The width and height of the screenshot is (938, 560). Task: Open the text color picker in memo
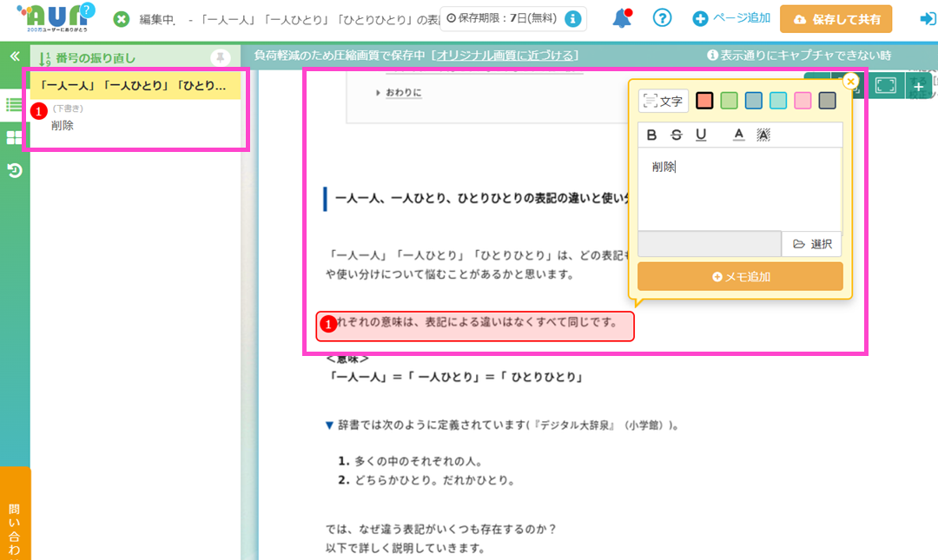tap(739, 135)
